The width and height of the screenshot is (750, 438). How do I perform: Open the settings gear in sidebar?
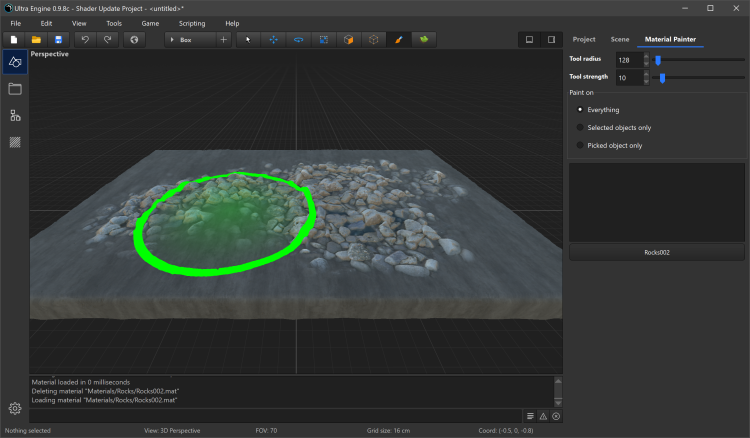click(15, 408)
